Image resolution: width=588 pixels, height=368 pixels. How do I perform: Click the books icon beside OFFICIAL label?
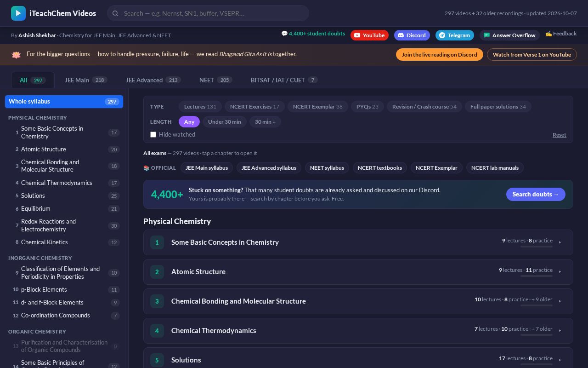click(147, 168)
